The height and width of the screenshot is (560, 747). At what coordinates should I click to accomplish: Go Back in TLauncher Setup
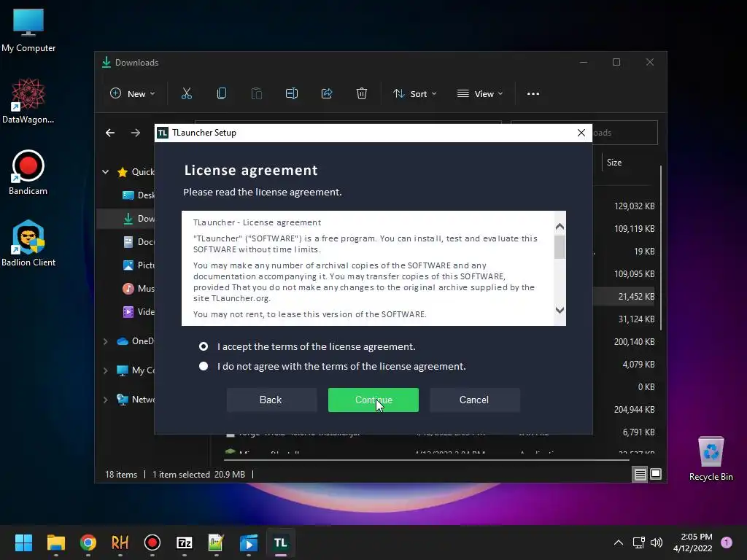(271, 400)
